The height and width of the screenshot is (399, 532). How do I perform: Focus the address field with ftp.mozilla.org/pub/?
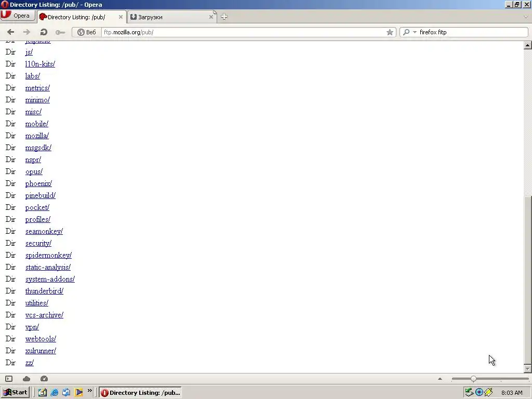point(243,32)
